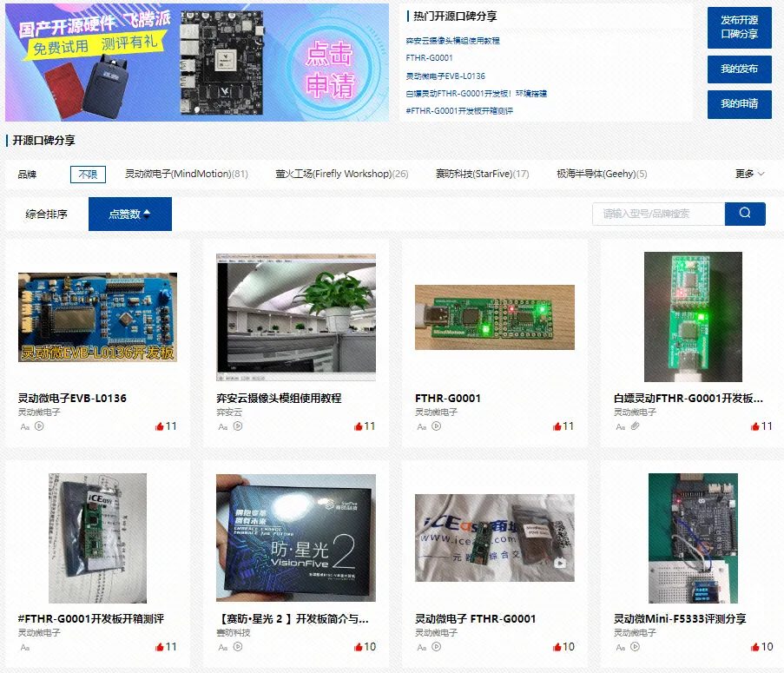Open the 灵动微Mini-F5333评测分享 card thumbnail
The image size is (784, 673).
[x=693, y=538]
